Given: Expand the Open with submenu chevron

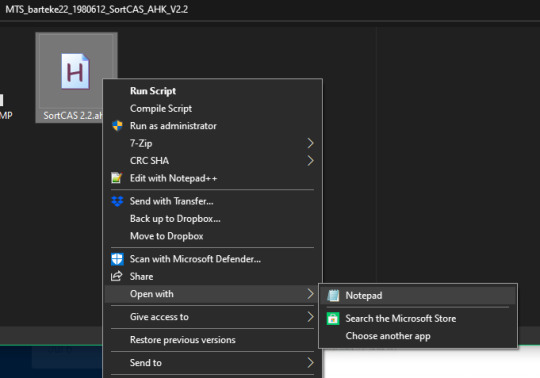Looking at the screenshot, I should pos(310,294).
